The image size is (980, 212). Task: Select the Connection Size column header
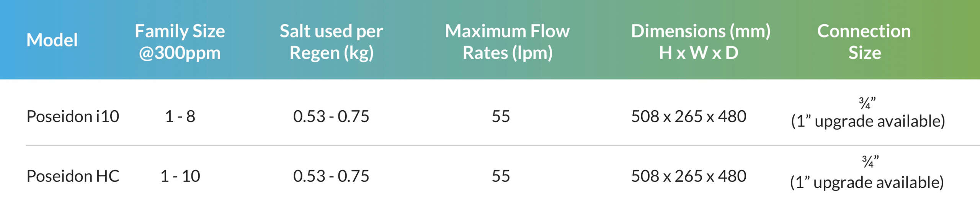click(x=864, y=42)
